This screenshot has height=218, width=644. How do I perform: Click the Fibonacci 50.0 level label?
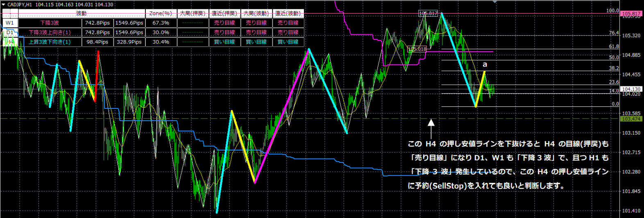614,58
